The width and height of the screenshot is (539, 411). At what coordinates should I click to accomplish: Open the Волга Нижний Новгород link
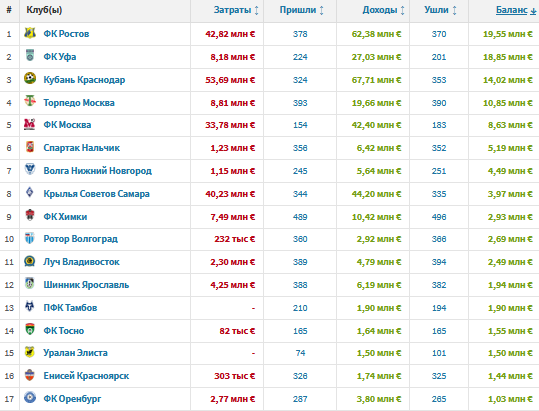pos(97,171)
